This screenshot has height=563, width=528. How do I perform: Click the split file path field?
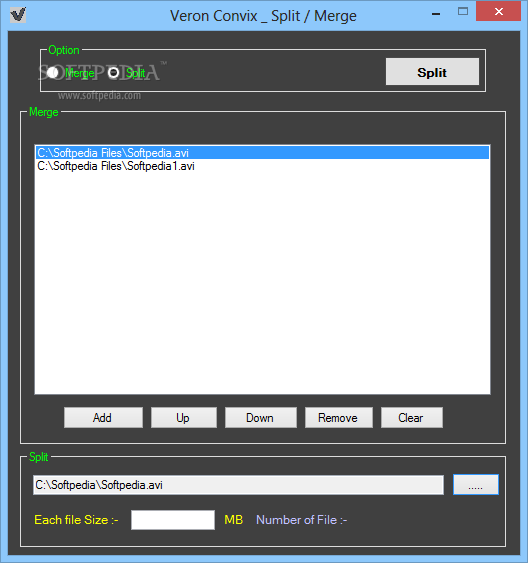(238, 485)
